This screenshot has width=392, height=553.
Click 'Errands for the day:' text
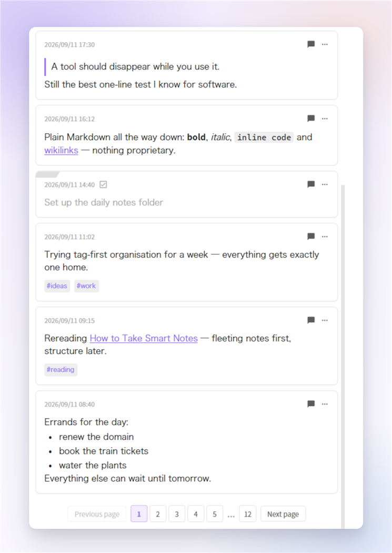coord(86,422)
